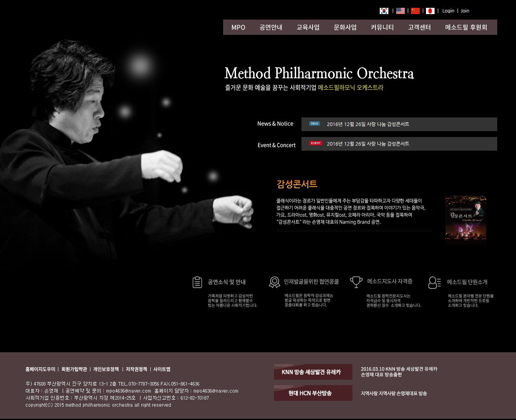This screenshot has height=420, width=516.
Task: Click the Login link
Action: coord(448,11)
